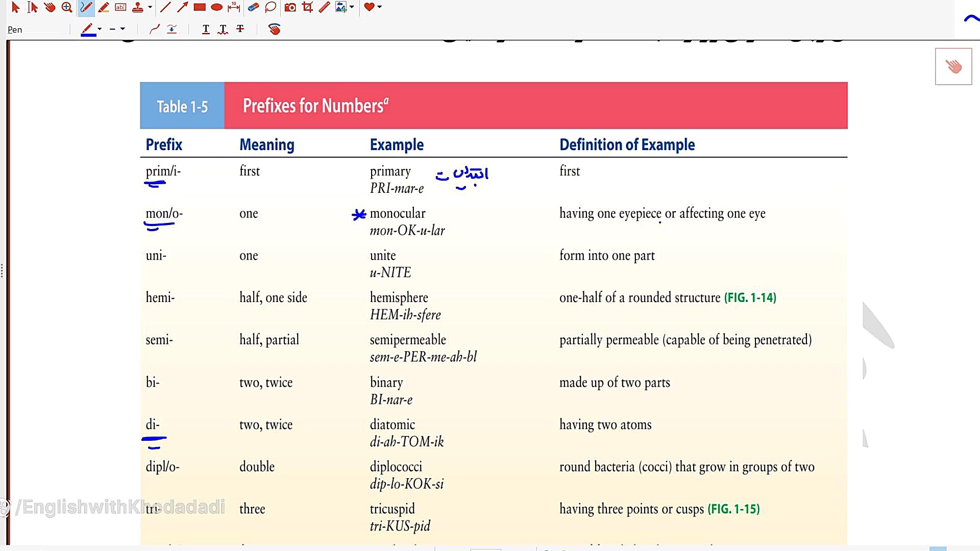The image size is (980, 551).
Task: Select the straight line tool
Action: click(165, 7)
